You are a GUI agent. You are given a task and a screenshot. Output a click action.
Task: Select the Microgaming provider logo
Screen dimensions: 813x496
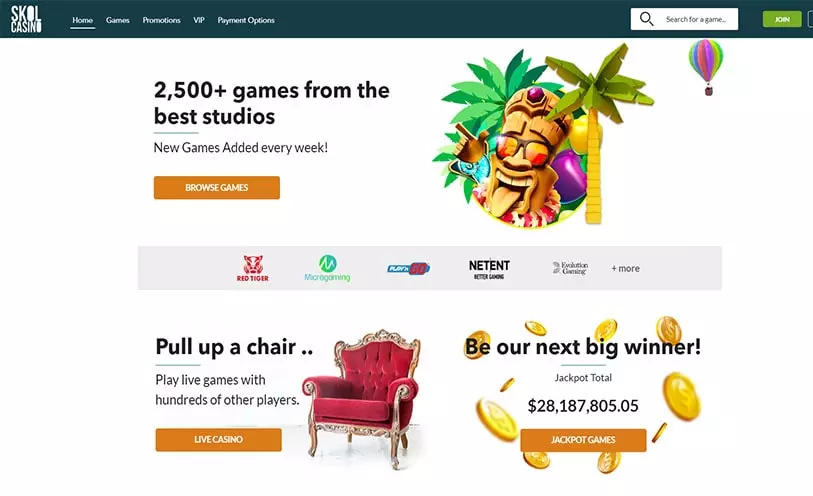327,268
